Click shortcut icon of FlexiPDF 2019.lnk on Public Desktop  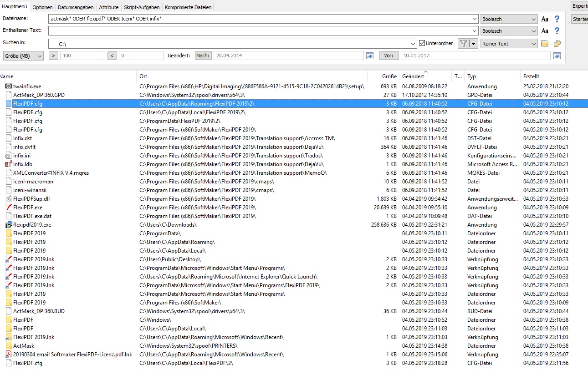(x=8, y=259)
